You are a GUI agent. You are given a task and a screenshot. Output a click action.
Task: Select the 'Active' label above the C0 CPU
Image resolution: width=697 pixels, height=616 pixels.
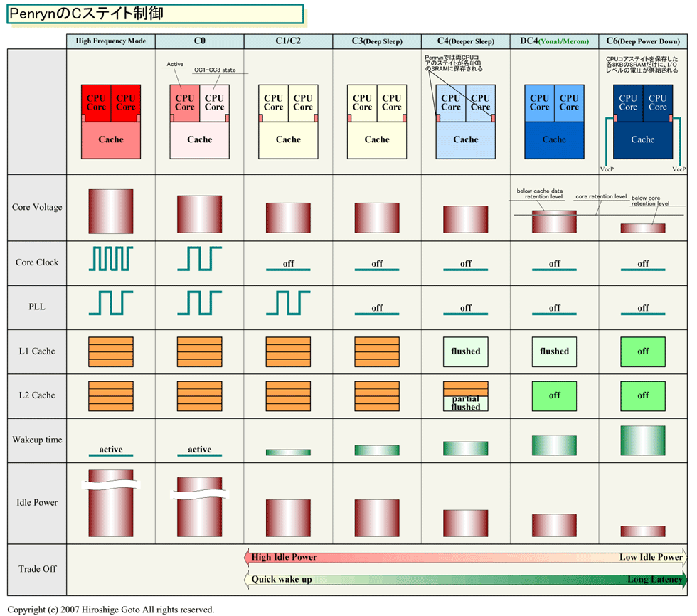pos(175,64)
